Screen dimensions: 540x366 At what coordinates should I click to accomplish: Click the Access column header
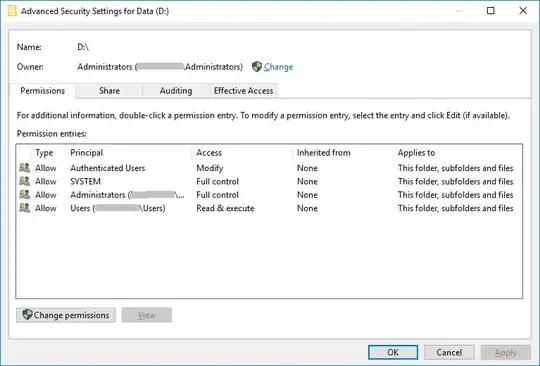(209, 153)
